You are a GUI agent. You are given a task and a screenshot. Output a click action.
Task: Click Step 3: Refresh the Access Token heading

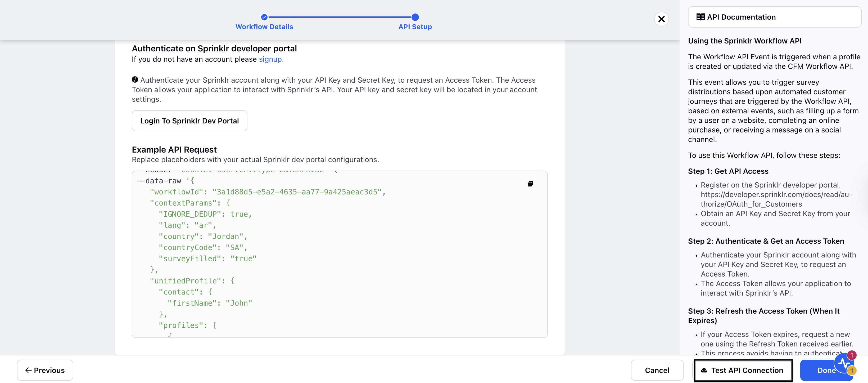click(764, 315)
